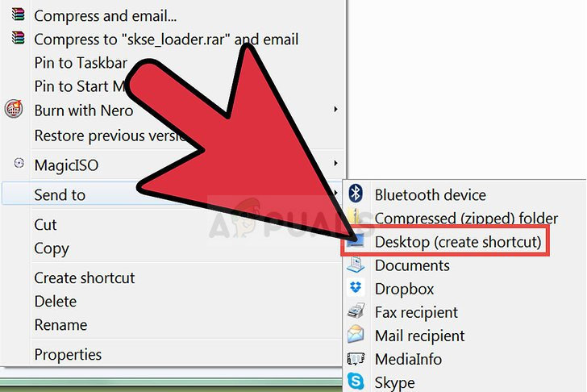Click the Burn with Nero icon
Image resolution: width=587 pixels, height=392 pixels.
[x=14, y=110]
